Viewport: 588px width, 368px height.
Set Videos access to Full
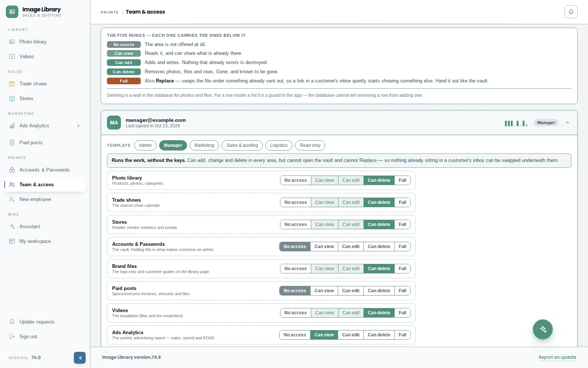(402, 313)
